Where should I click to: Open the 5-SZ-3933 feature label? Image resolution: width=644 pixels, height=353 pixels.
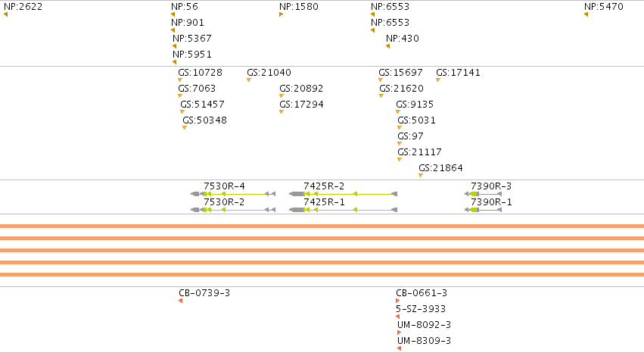point(421,308)
